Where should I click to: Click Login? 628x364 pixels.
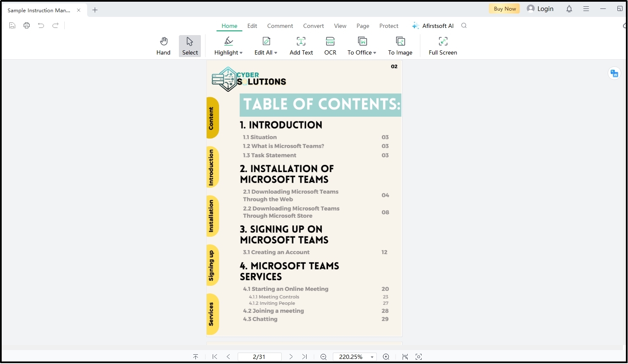(x=540, y=9)
